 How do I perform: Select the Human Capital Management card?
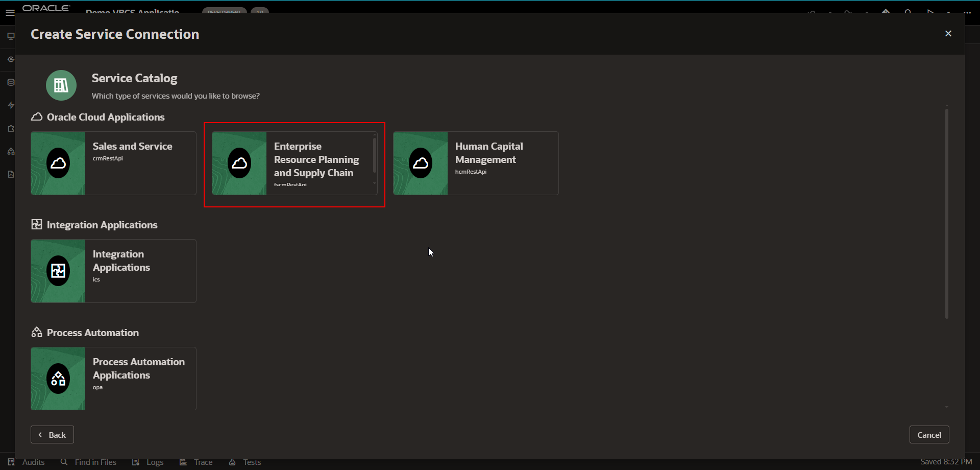tap(476, 163)
